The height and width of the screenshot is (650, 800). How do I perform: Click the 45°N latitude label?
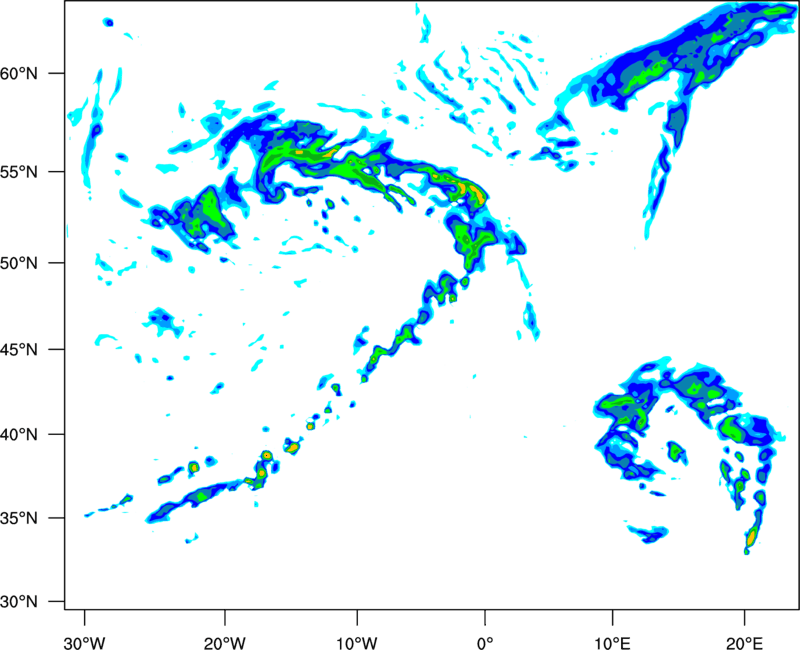19,350
